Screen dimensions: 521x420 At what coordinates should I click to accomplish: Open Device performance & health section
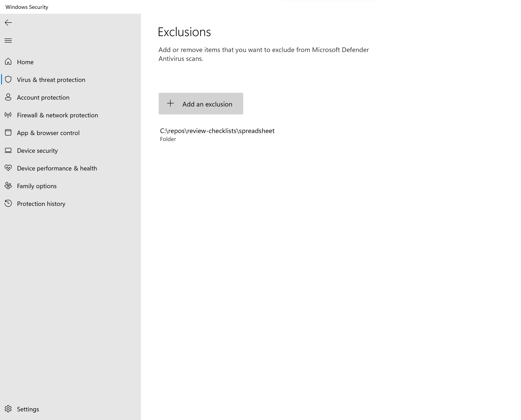point(57,168)
